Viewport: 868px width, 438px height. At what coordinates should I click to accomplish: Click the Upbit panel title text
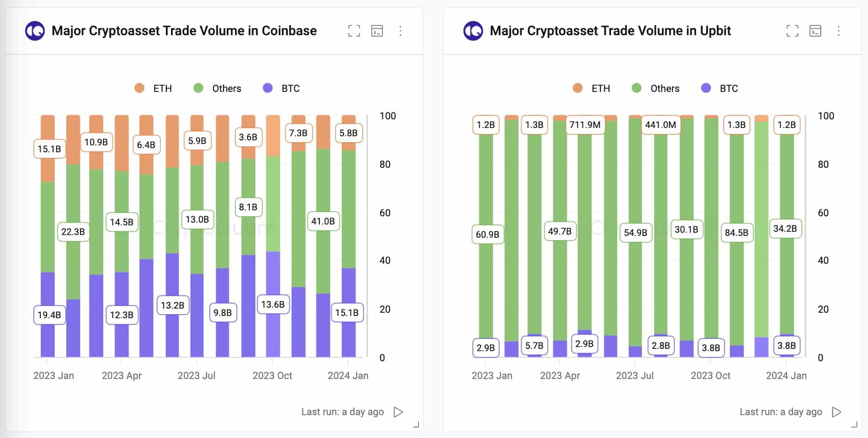(610, 31)
